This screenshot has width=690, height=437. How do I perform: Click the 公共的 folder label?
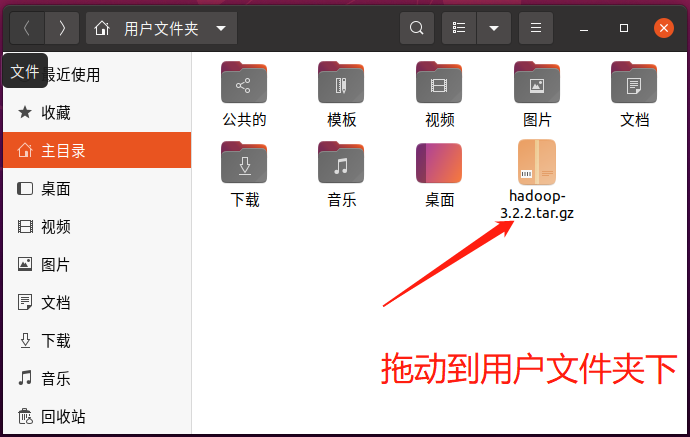244,119
